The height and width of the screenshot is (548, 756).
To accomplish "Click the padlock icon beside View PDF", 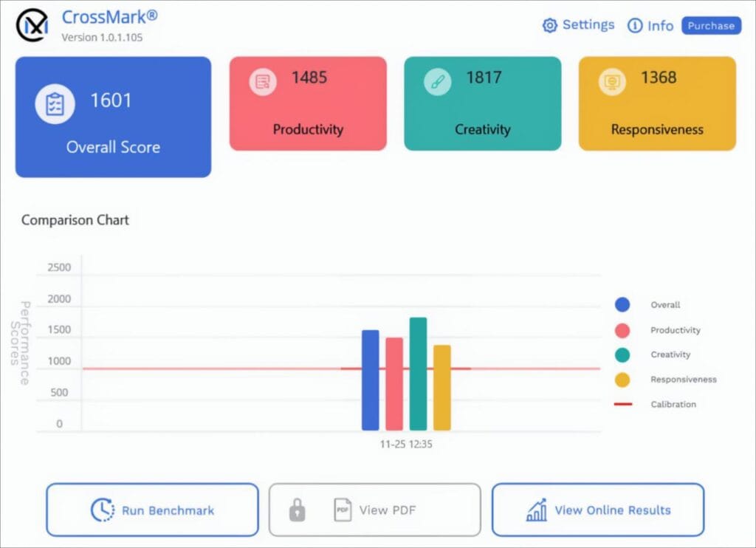I will coord(297,510).
